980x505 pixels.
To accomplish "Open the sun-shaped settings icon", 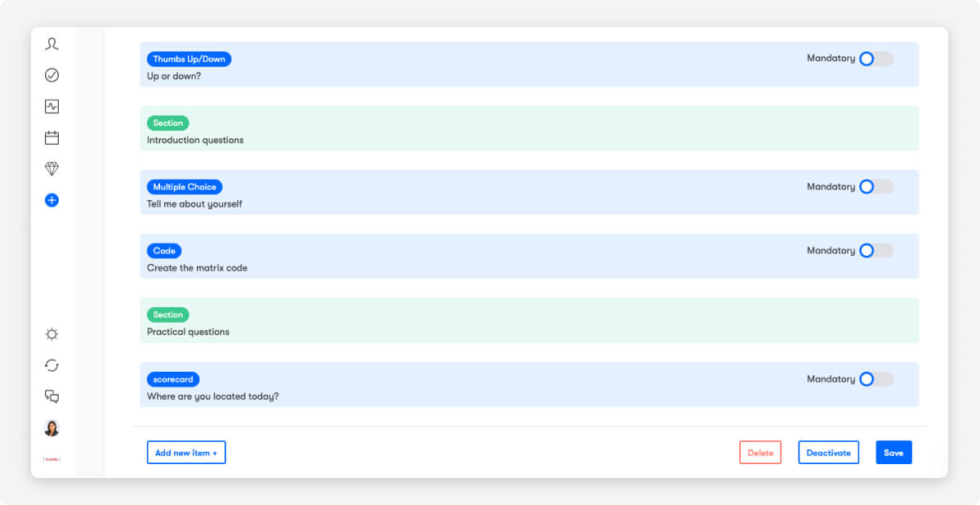I will [x=51, y=334].
